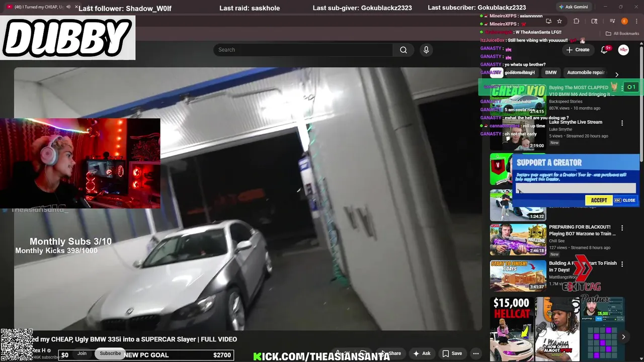
Task: Open Chrome's three-dot menu
Action: (635, 21)
